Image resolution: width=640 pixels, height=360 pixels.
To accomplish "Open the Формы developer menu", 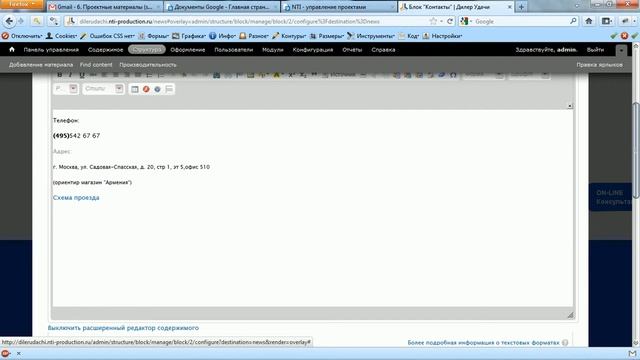I will point(153,36).
